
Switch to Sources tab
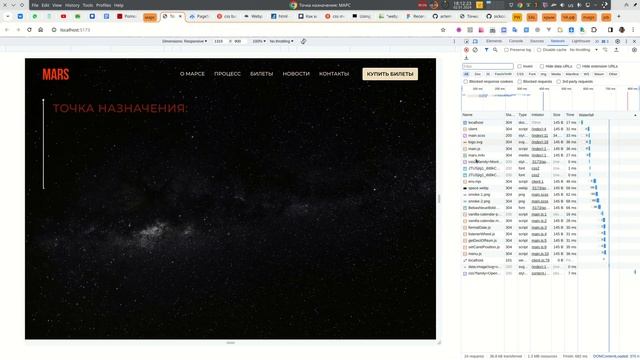pyautogui.click(x=537, y=41)
